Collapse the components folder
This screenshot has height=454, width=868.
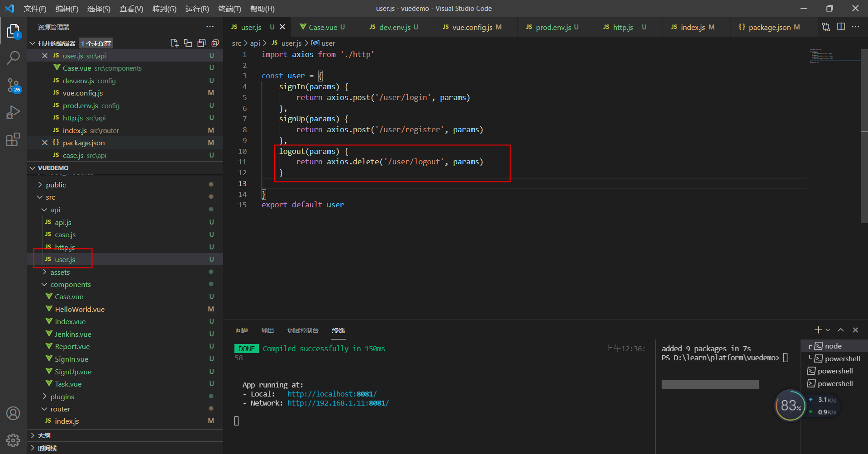point(70,284)
